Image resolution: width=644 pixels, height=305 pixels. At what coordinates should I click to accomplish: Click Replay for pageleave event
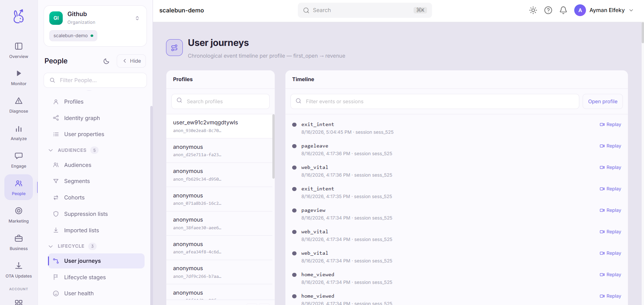pos(610,146)
